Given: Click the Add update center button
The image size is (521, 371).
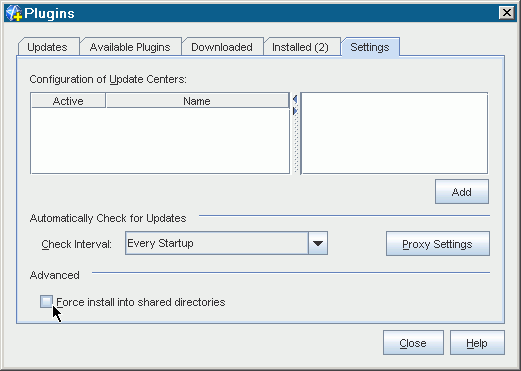Looking at the screenshot, I should [462, 192].
